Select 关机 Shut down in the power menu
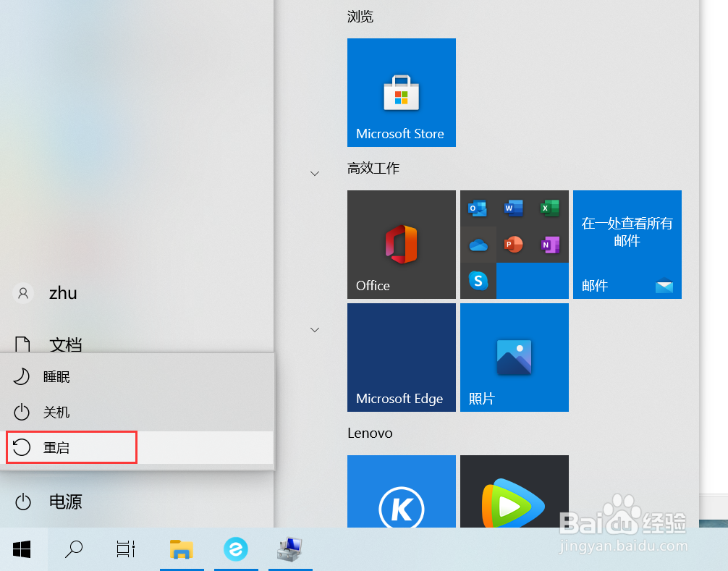The image size is (728, 571). pyautogui.click(x=137, y=413)
